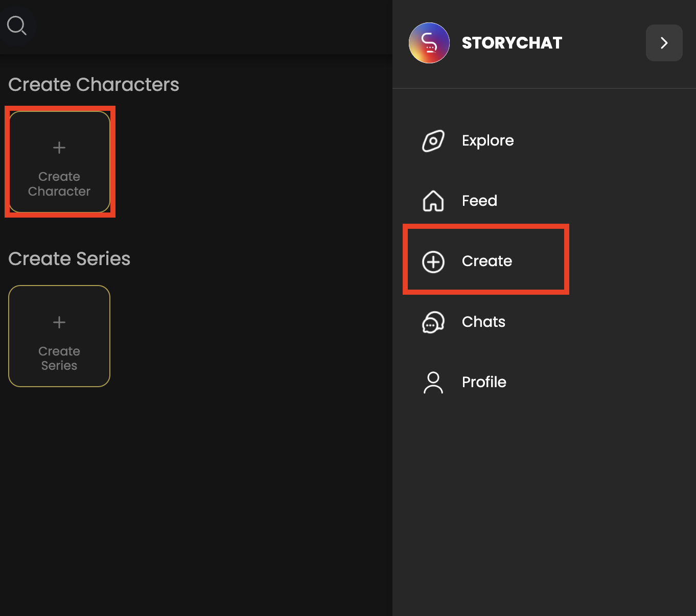
Task: Click the plus sign in Create Series card
Action: click(x=59, y=322)
